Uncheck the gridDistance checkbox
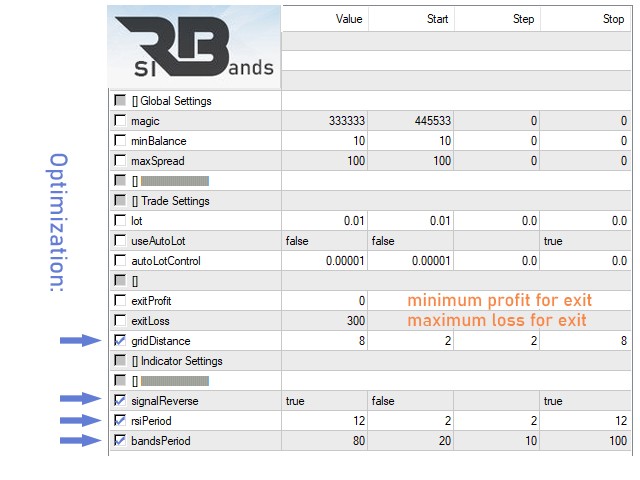The width and height of the screenshot is (640, 480). 121,341
